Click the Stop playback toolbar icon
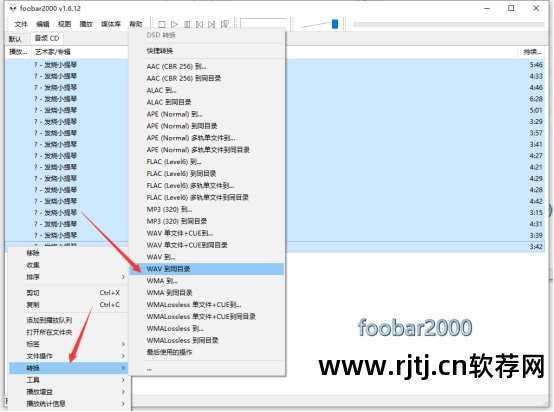Viewport: 554px width, 412px height. point(162,24)
